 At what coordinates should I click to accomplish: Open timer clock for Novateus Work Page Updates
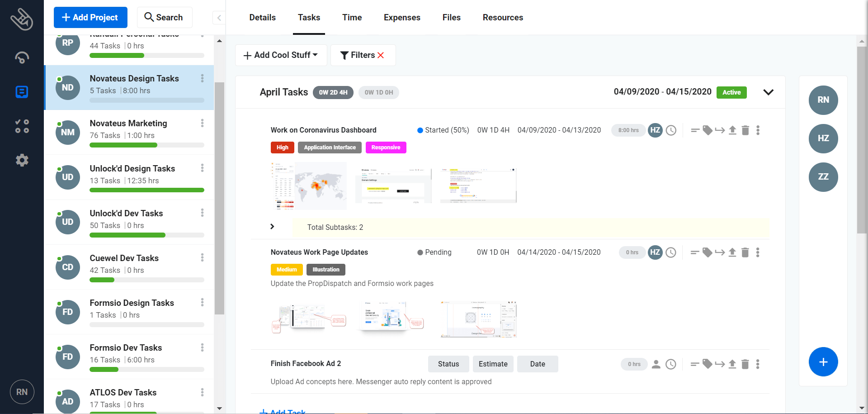click(x=671, y=252)
